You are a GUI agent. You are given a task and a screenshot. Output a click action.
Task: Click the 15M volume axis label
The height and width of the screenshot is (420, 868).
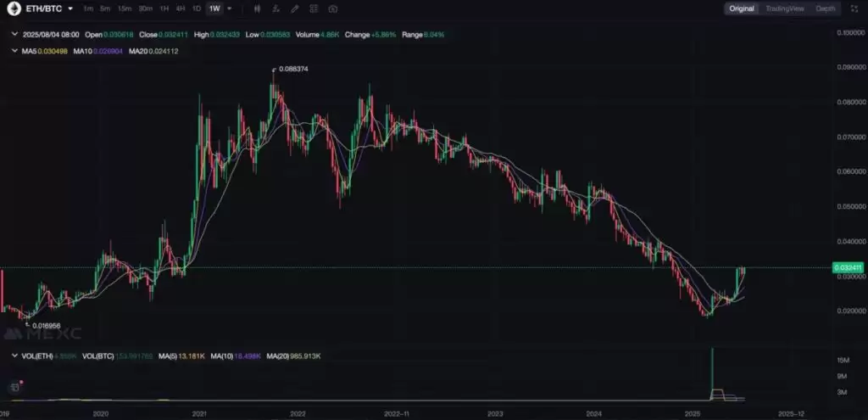(843, 361)
